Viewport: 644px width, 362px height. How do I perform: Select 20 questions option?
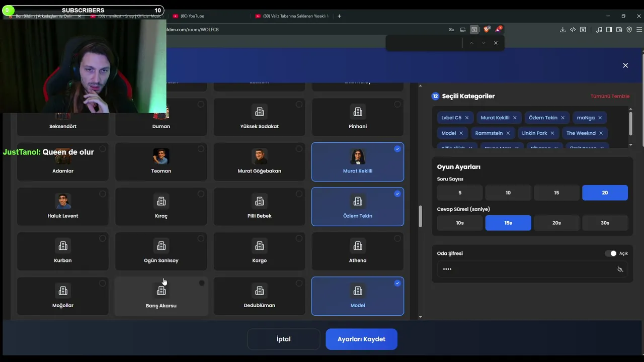(x=605, y=193)
